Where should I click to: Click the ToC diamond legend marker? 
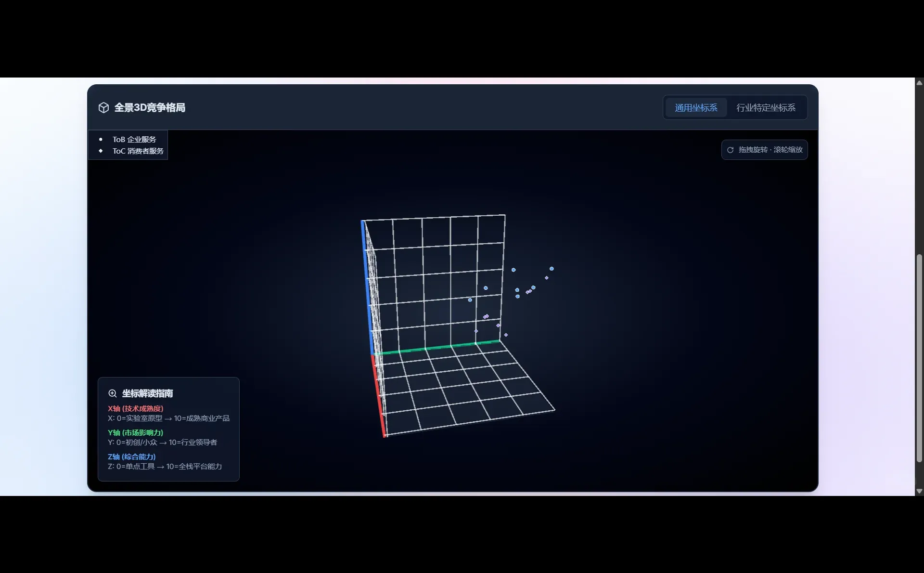pos(101,151)
